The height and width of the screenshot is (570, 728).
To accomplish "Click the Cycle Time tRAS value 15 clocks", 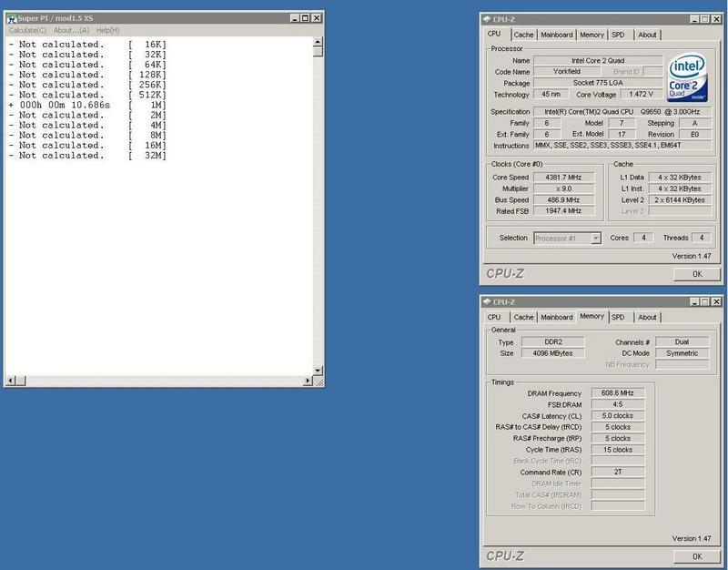I will coord(618,450).
